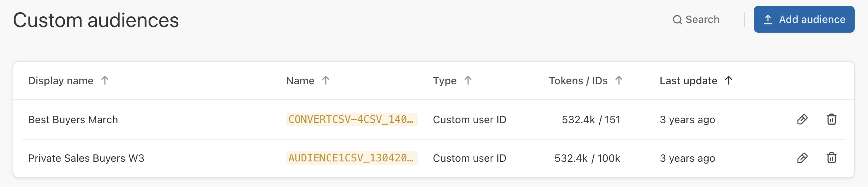Open pencil editor for Private Sales Buyers W3
Screen dimensions: 868x187
[x=802, y=158]
